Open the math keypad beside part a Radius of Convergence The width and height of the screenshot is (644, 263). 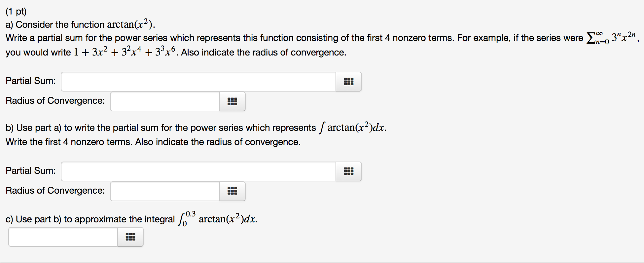pyautogui.click(x=232, y=101)
